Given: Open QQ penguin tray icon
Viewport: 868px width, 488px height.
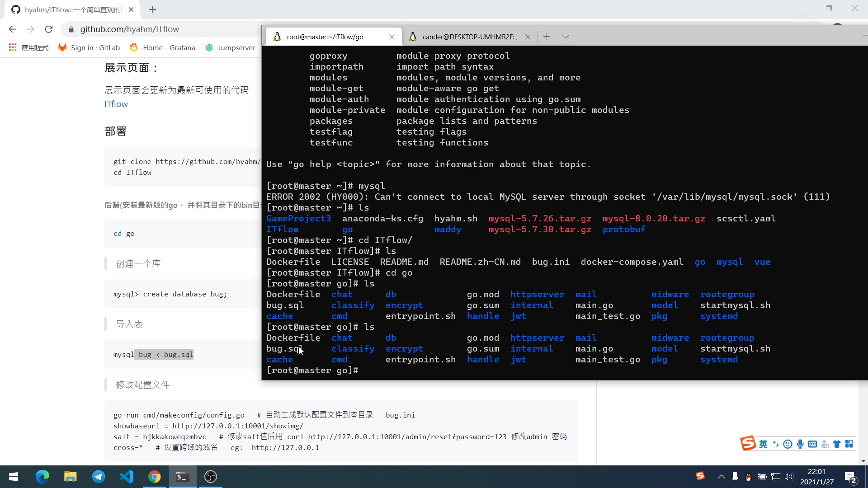Looking at the screenshot, I should pyautogui.click(x=749, y=477).
